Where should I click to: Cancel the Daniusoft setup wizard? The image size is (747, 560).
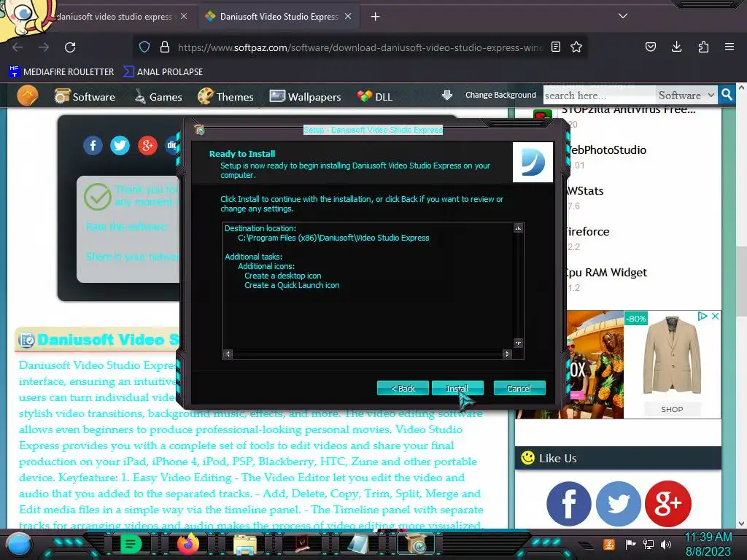(519, 388)
